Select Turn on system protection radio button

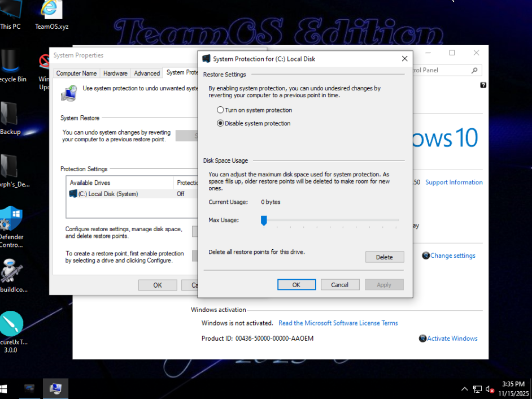pyautogui.click(x=220, y=110)
